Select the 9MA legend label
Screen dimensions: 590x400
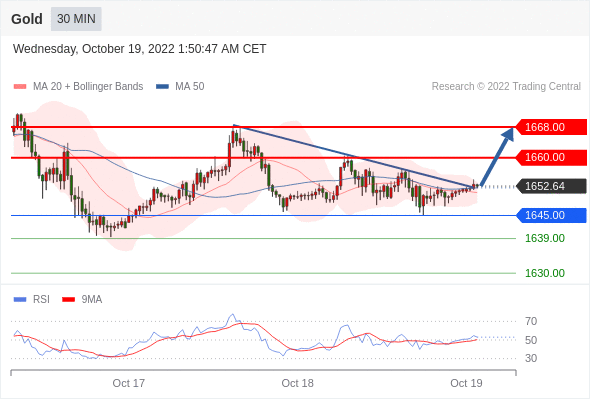92,300
